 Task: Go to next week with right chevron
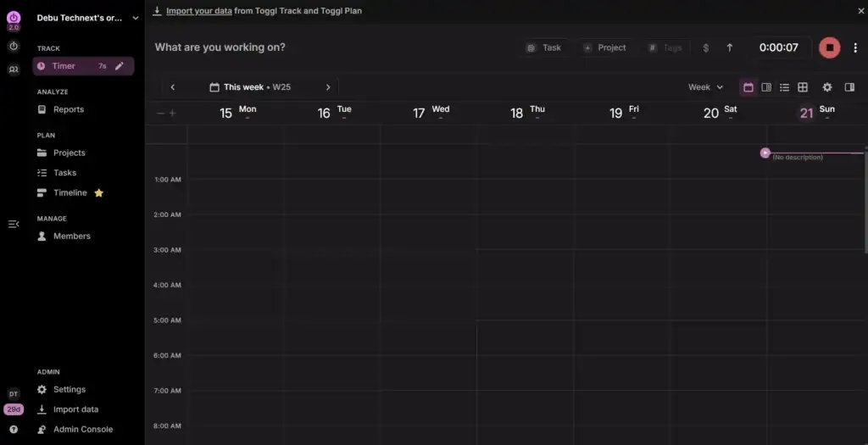[x=328, y=87]
